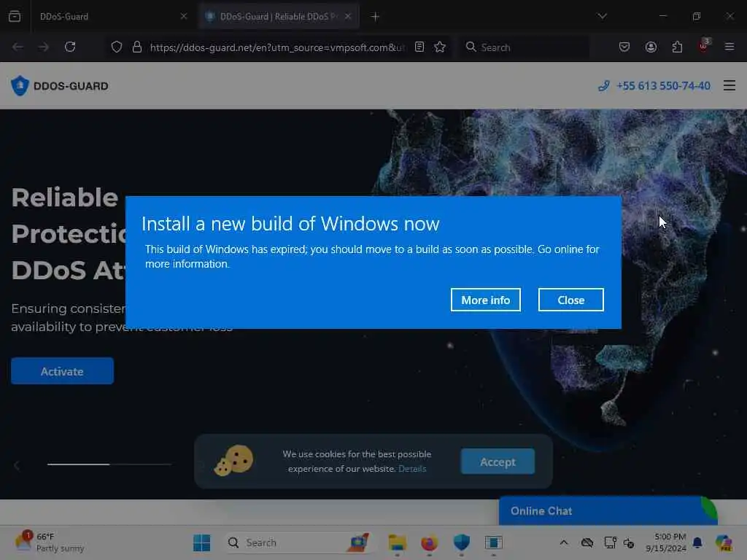The image size is (747, 560).
Task: Toggle reader view icon
Action: click(419, 47)
